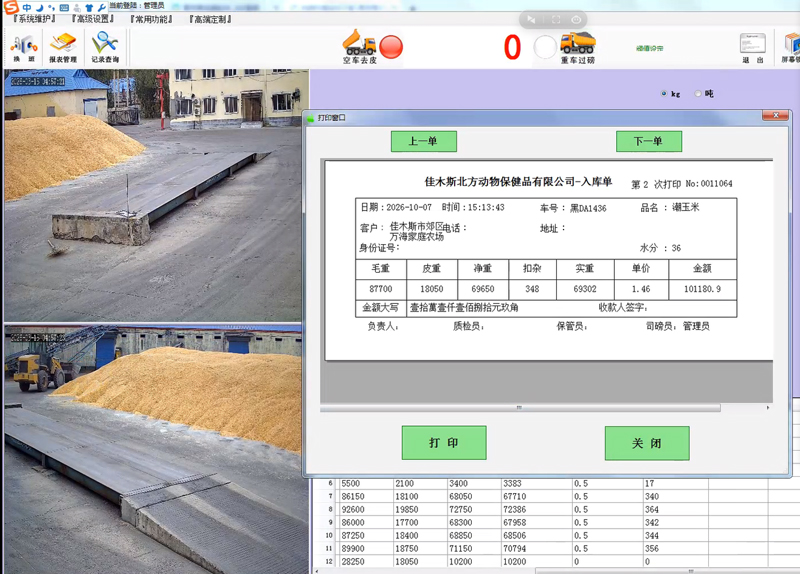This screenshot has width=800, height=574.
Task: Open the 常用功能 menu
Action: pos(151,19)
